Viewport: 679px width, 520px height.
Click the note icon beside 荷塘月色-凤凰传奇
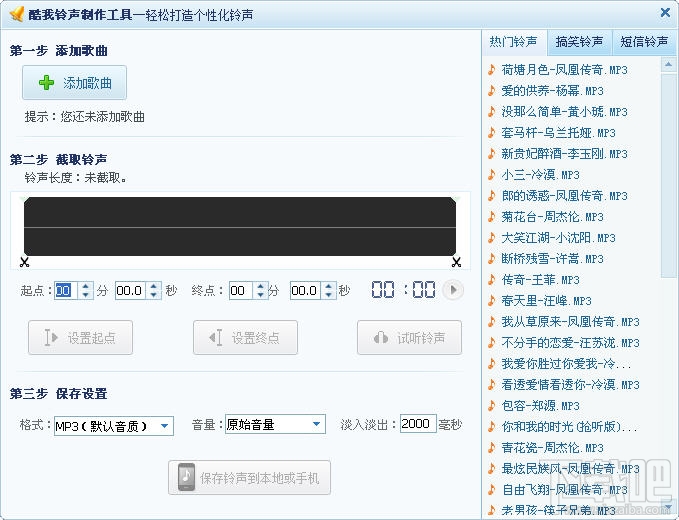491,70
